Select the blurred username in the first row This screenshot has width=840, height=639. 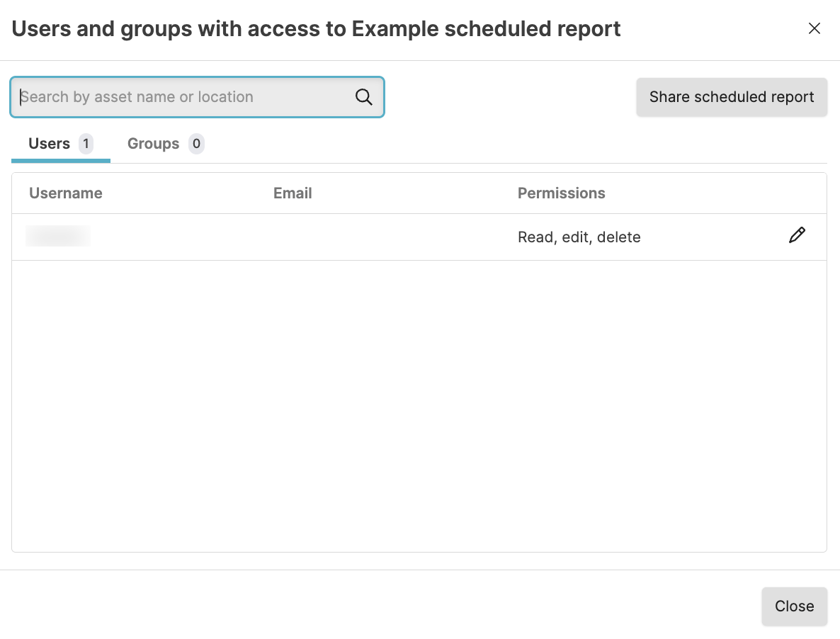click(58, 236)
